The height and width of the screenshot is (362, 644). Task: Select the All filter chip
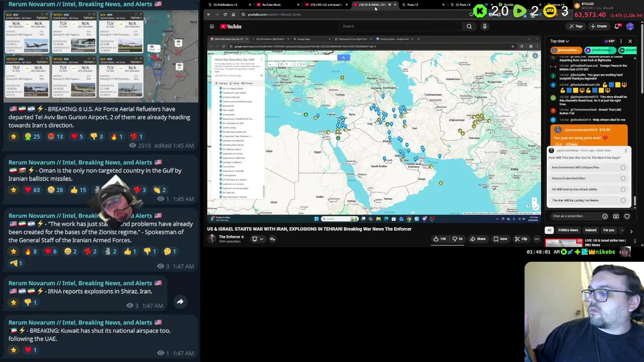pyautogui.click(x=549, y=230)
